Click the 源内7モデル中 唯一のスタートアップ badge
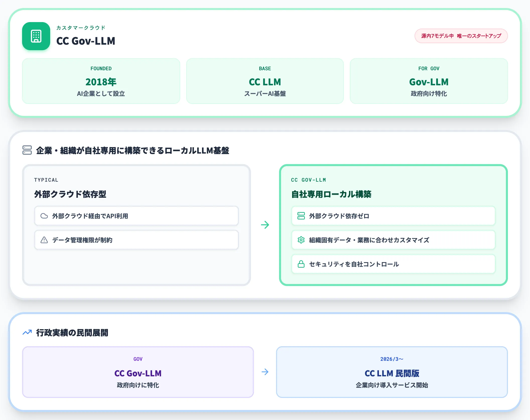Screen dimensions: 530x420 point(461,36)
